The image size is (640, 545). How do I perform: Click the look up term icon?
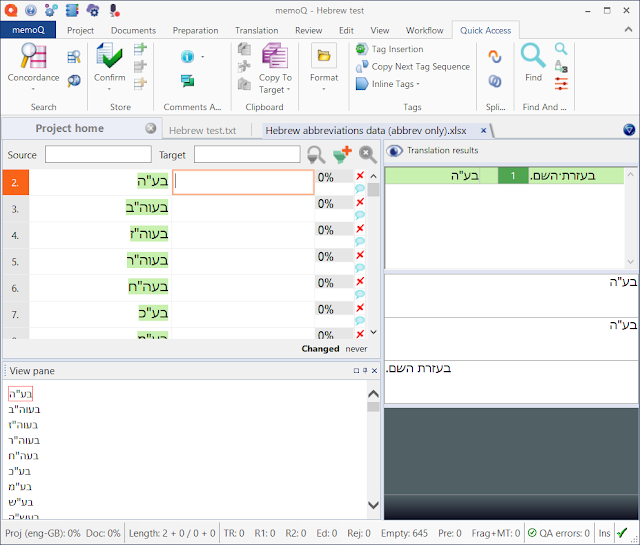(74, 57)
